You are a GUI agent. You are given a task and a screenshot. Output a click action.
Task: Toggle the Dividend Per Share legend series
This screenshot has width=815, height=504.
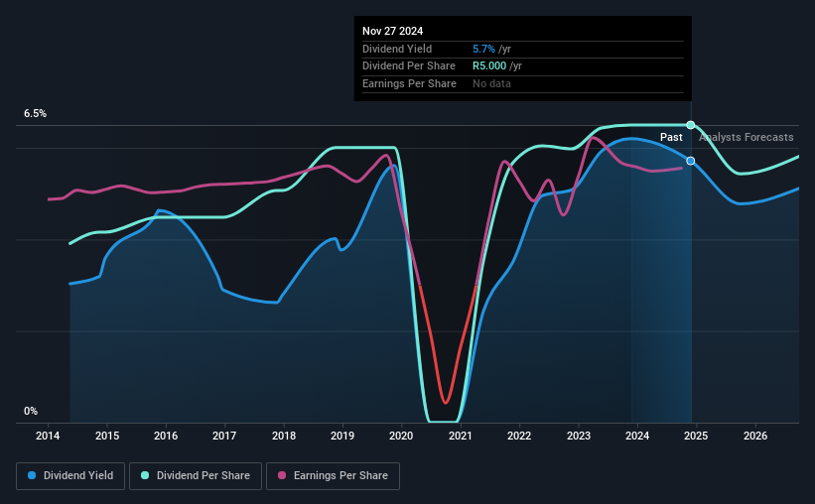[x=196, y=476]
